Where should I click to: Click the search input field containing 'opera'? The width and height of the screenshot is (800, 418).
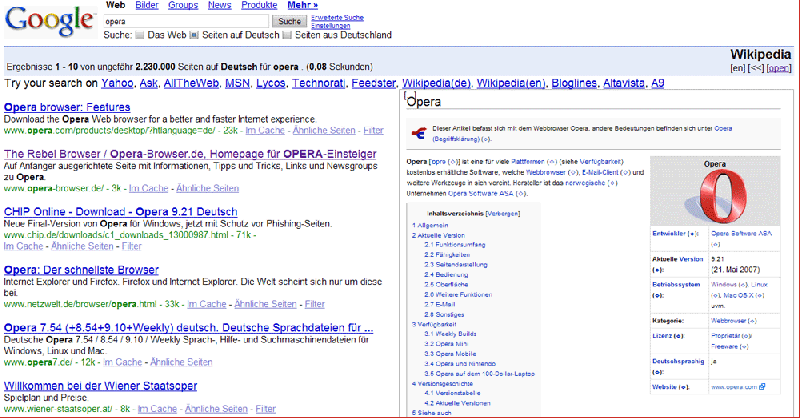(186, 21)
